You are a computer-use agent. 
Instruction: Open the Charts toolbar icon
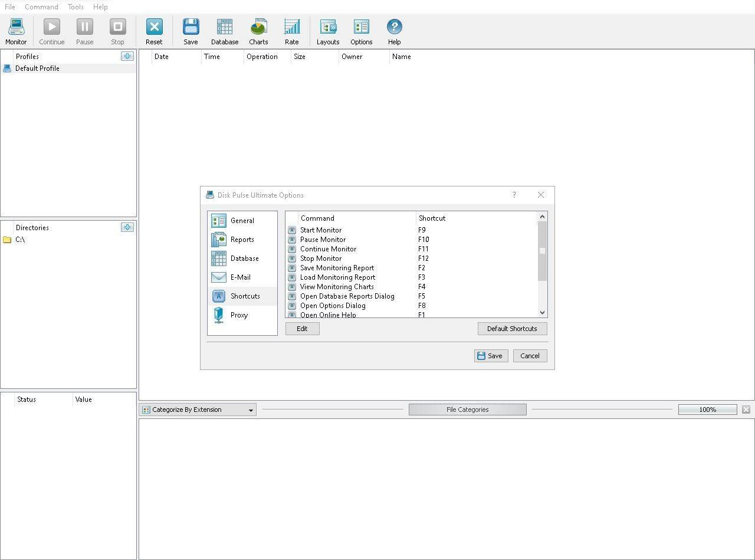pyautogui.click(x=258, y=31)
